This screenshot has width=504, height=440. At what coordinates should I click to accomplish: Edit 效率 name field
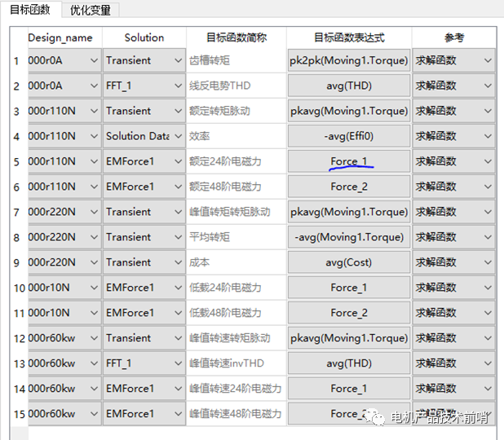pos(237,136)
